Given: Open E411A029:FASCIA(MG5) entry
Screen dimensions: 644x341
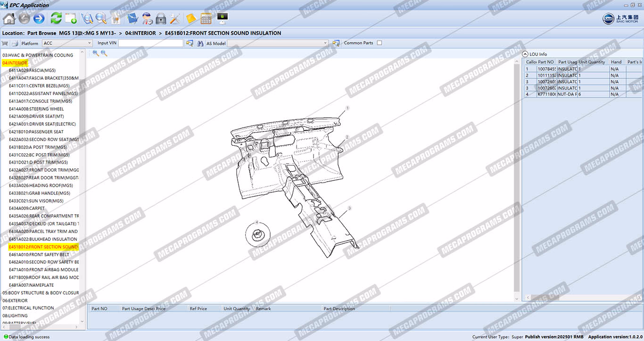Looking at the screenshot, I should click(32, 70).
